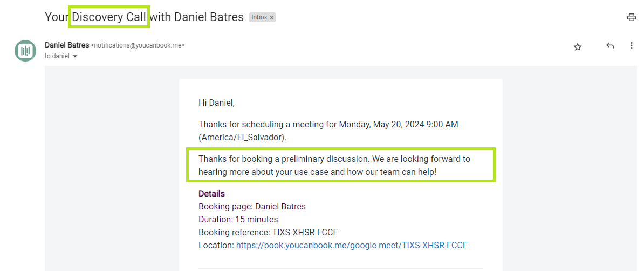Select the bold "Details" heading
644x271 pixels.
(x=211, y=193)
